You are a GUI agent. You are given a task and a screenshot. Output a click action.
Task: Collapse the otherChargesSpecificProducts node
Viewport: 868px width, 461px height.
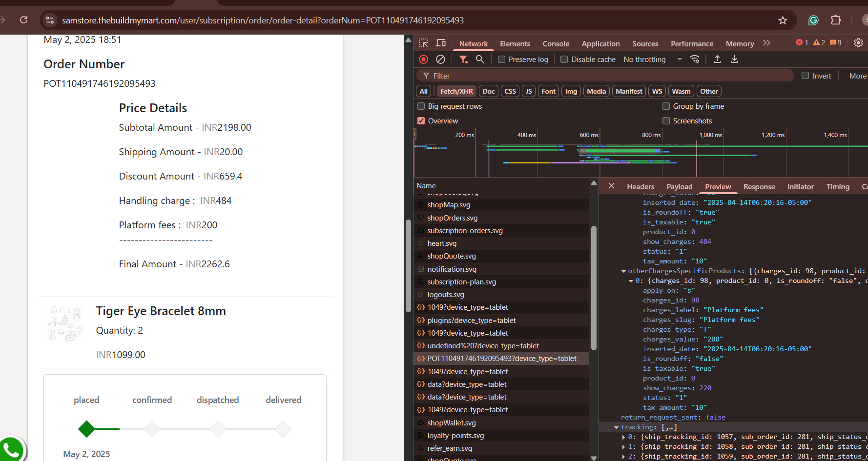(623, 271)
